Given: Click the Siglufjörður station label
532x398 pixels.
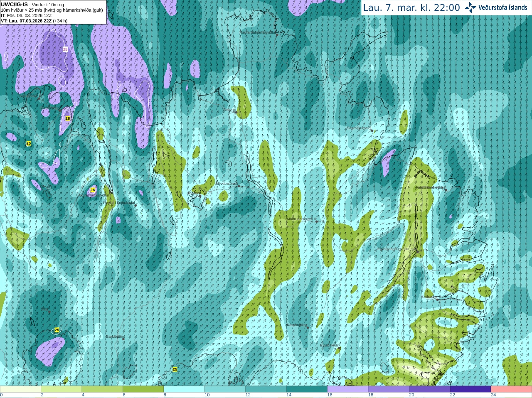Looking at the screenshot, I should [x=29, y=96].
